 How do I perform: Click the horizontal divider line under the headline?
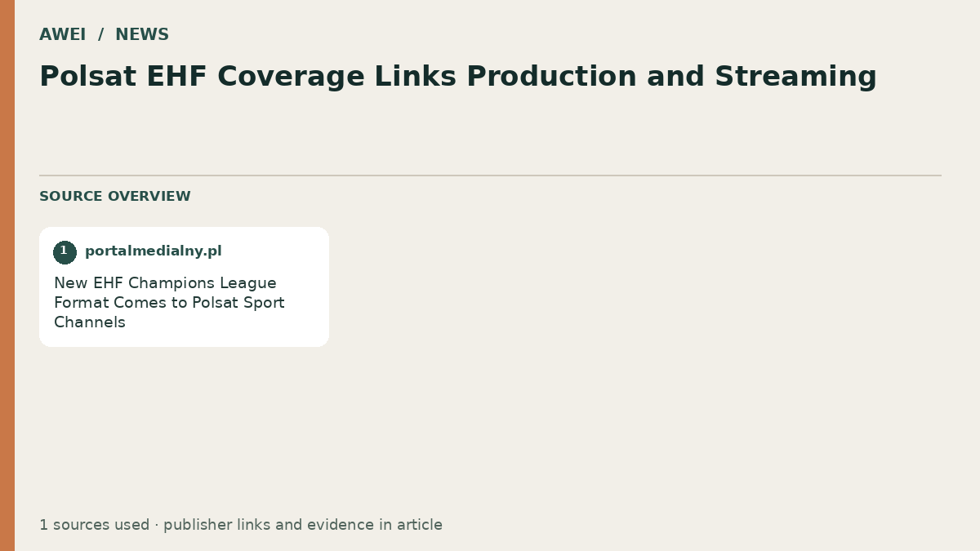pyautogui.click(x=490, y=176)
